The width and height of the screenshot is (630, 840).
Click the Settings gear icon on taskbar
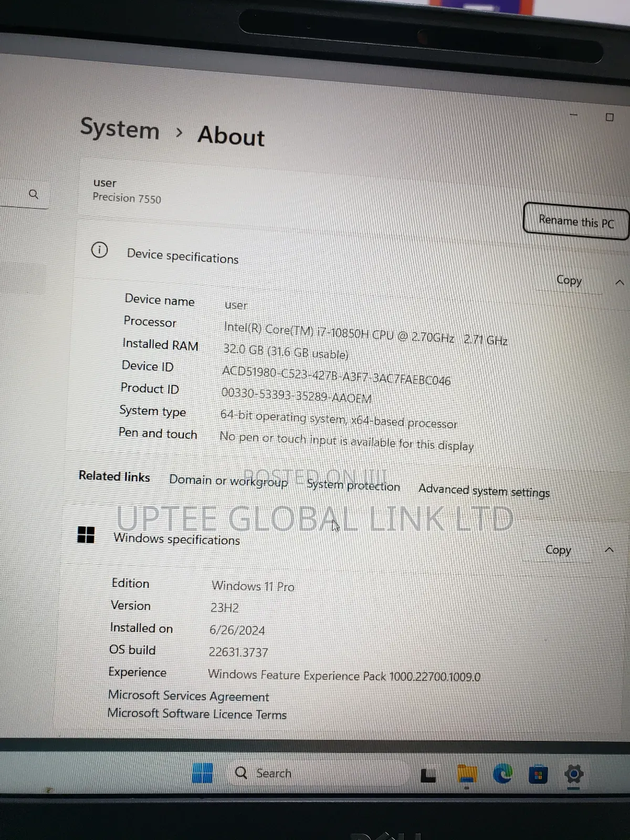click(574, 774)
